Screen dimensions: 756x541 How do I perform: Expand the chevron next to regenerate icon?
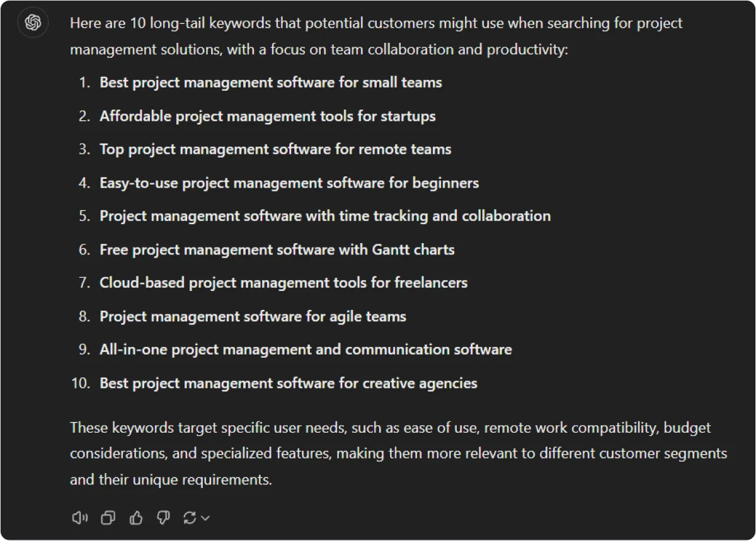click(x=205, y=518)
